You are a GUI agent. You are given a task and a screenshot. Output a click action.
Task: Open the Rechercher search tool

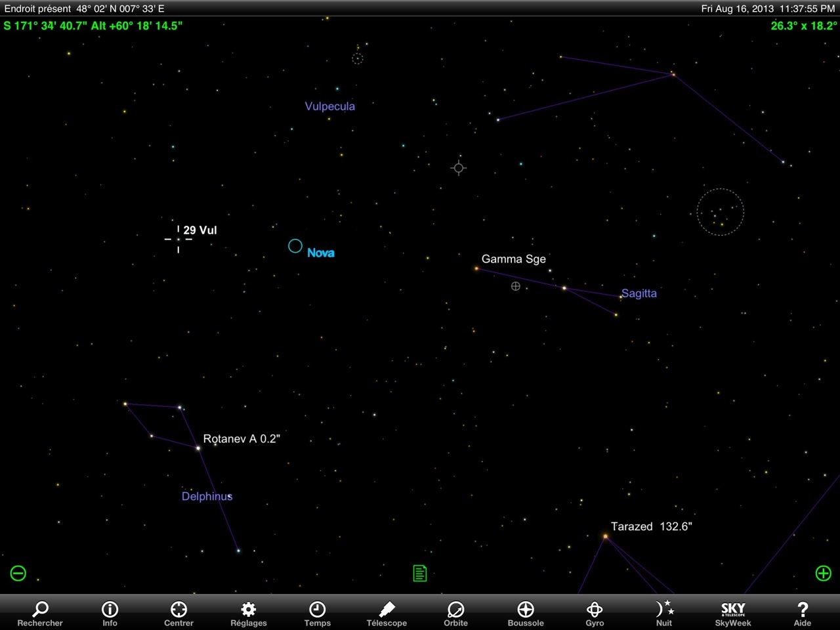click(40, 613)
